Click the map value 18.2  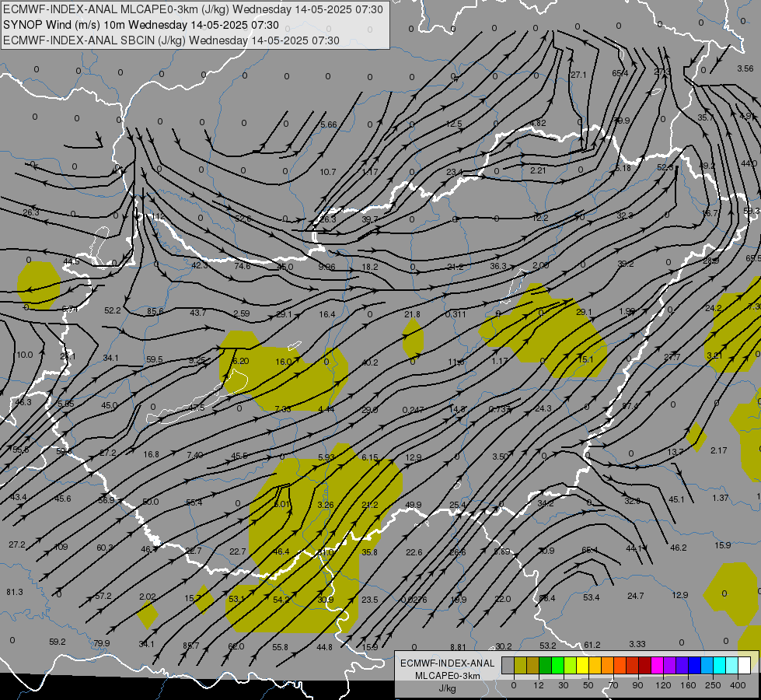point(370,267)
